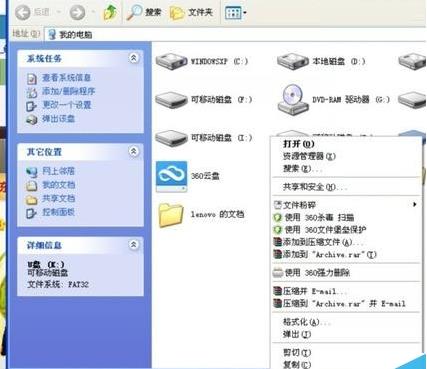Select the lenovo 的文档 folder icon
This screenshot has height=369, width=427.
point(171,215)
